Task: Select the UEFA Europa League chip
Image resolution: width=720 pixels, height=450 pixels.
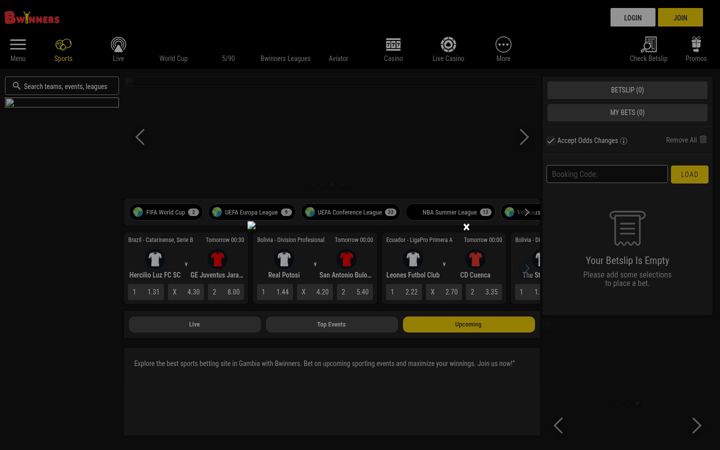Action: point(252,212)
